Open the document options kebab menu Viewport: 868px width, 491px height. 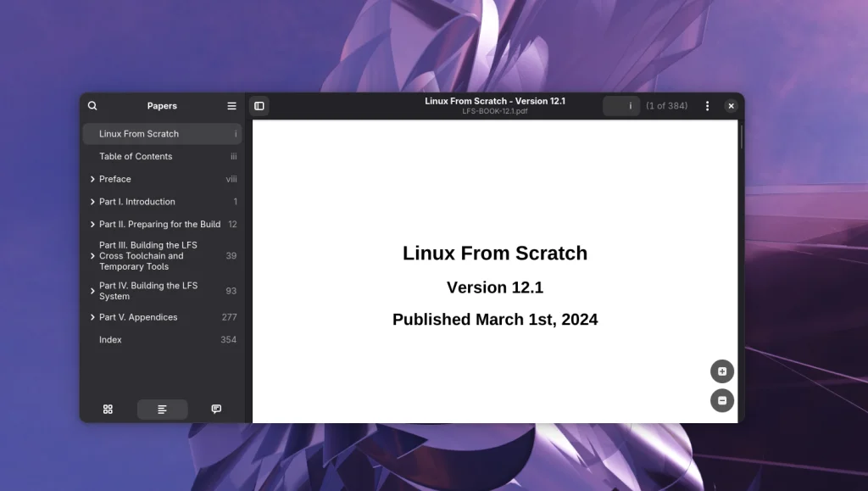pyautogui.click(x=708, y=106)
